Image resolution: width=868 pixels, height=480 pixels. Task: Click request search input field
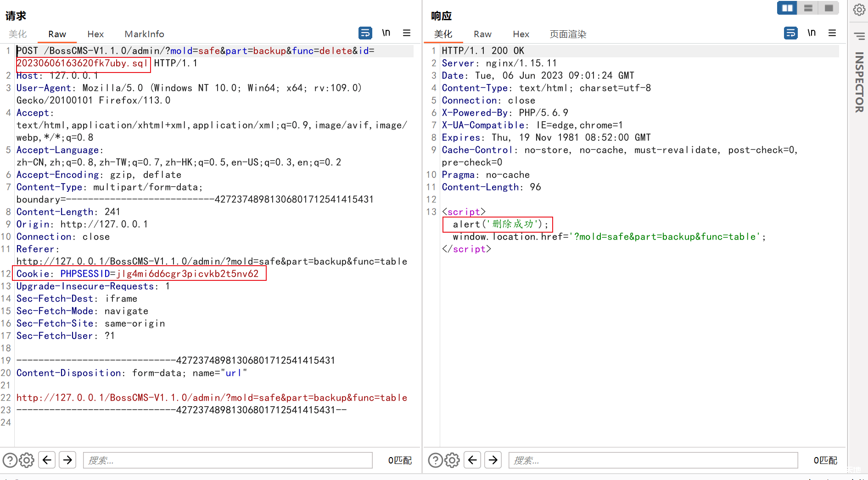click(x=228, y=460)
